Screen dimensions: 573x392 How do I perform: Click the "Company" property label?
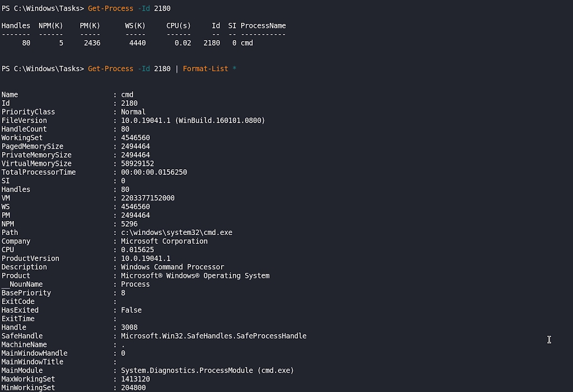[x=16, y=241]
